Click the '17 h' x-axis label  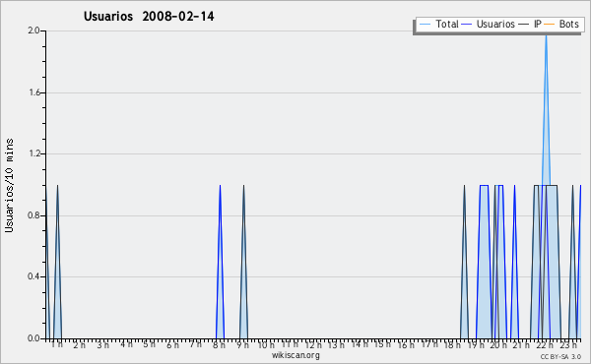(x=429, y=344)
